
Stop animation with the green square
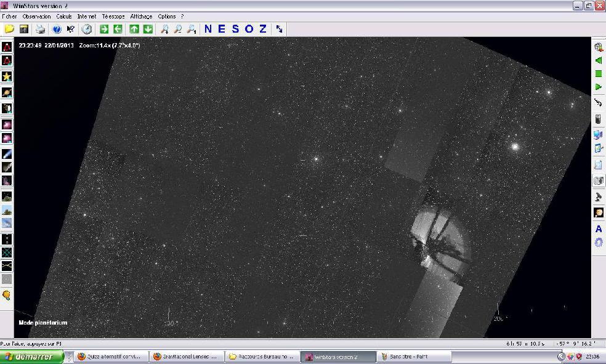[x=598, y=74]
